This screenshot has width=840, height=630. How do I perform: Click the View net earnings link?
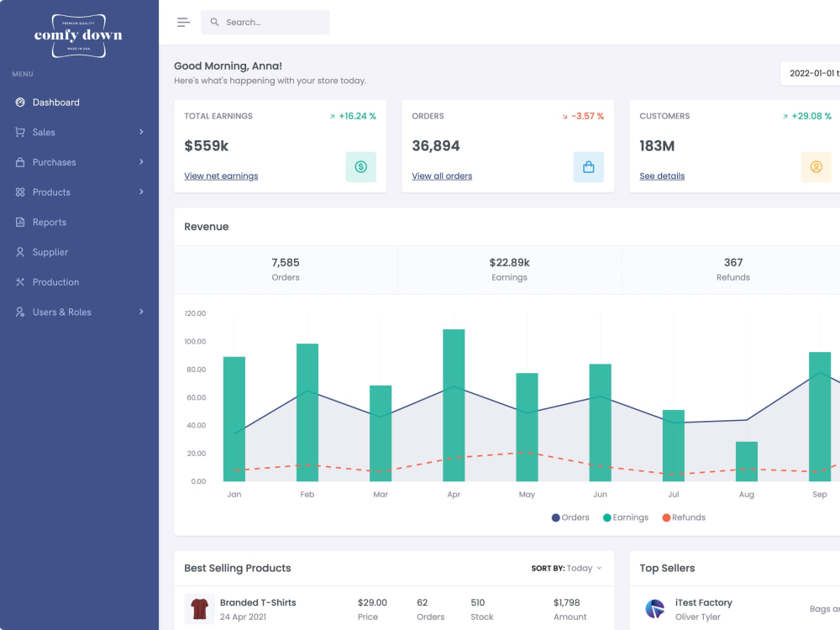[x=221, y=176]
